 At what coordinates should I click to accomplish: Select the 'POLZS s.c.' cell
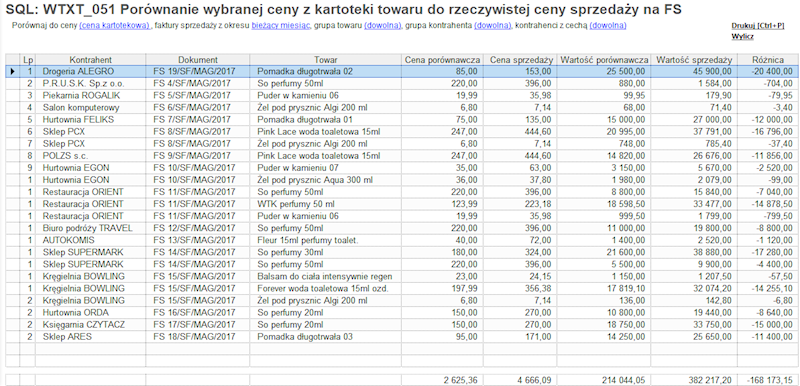91,156
